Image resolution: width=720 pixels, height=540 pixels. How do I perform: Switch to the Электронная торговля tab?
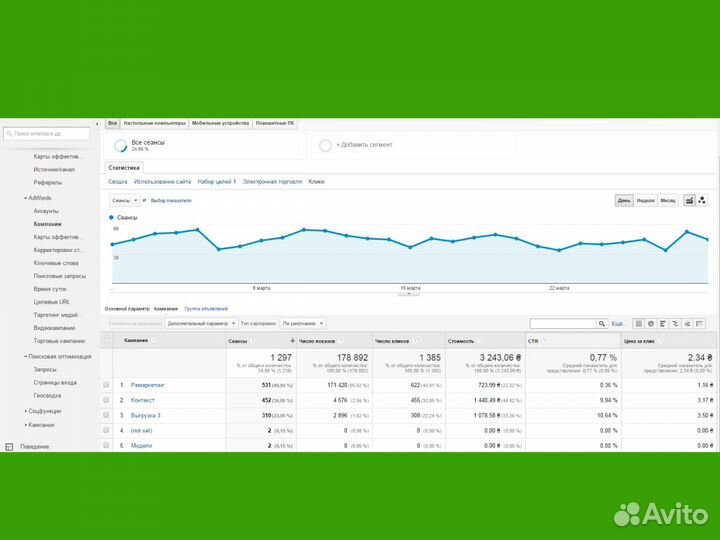274,181
